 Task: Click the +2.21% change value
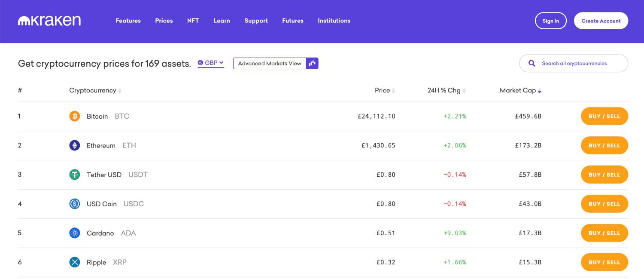[x=455, y=116]
